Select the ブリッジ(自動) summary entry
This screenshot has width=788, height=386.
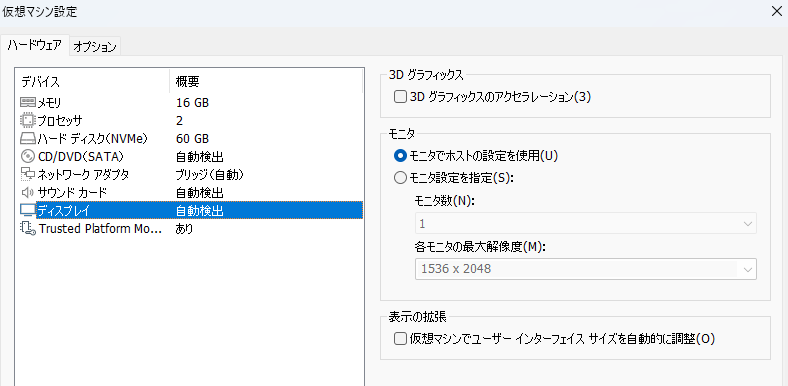pyautogui.click(x=210, y=175)
